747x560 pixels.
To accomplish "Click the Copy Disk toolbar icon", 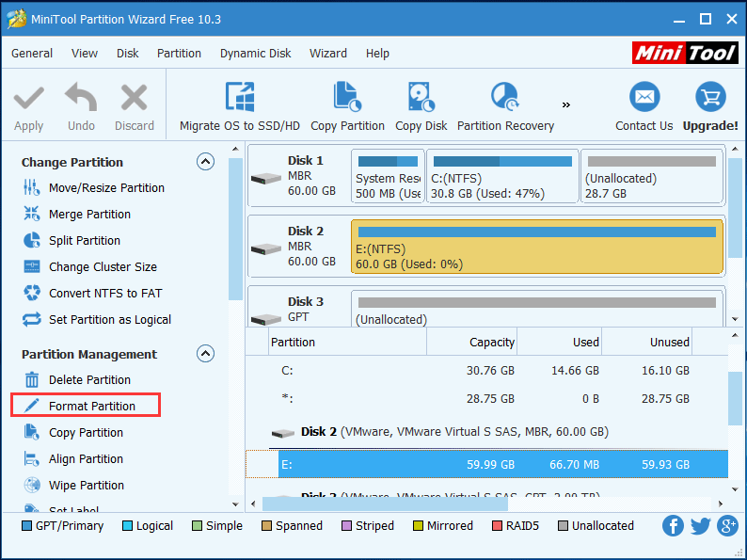I will click(421, 97).
